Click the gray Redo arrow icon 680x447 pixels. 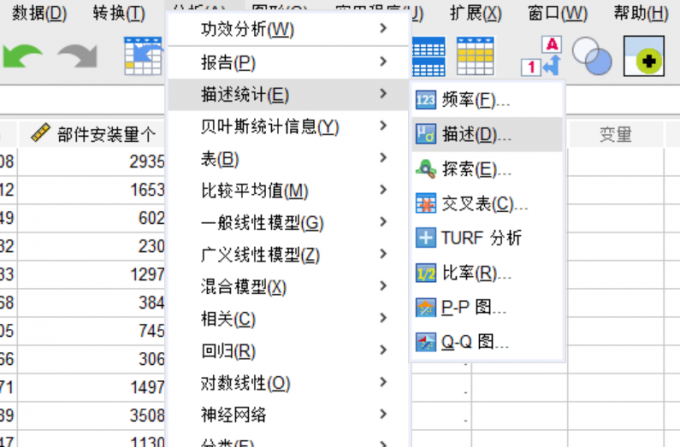tap(78, 56)
